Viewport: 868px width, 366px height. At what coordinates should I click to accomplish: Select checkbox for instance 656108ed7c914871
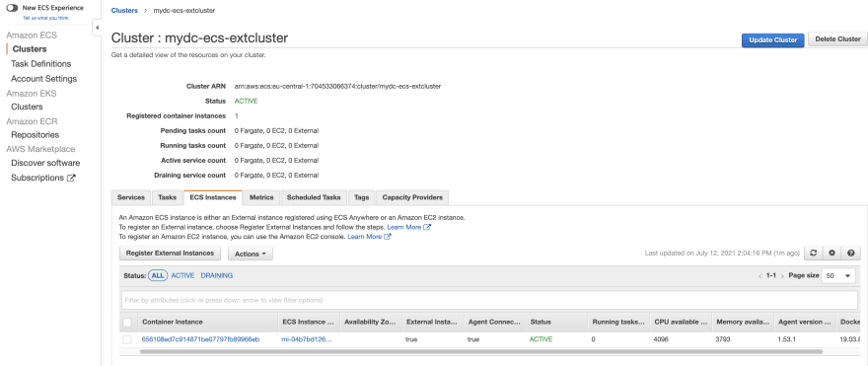pos(127,339)
